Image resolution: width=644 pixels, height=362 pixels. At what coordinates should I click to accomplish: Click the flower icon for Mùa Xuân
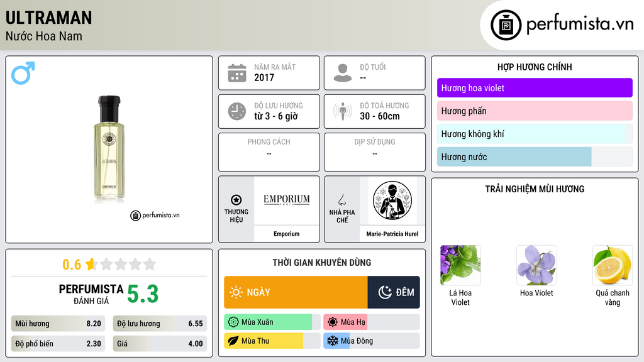233,322
